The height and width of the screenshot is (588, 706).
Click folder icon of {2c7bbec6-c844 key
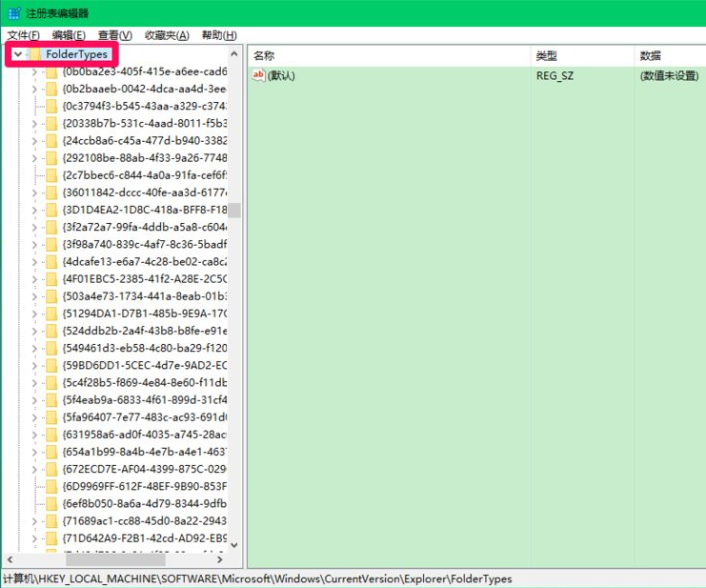tap(51, 175)
